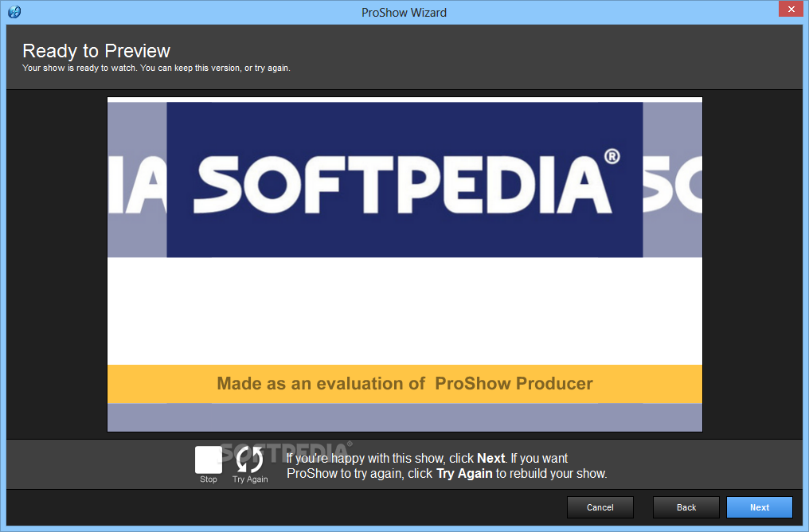809x532 pixels.
Task: Click the show preview video area
Action: click(404, 264)
